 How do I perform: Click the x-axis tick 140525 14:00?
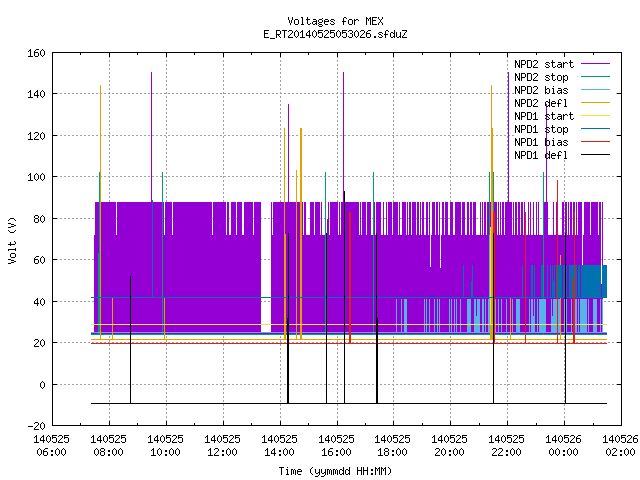279,446
